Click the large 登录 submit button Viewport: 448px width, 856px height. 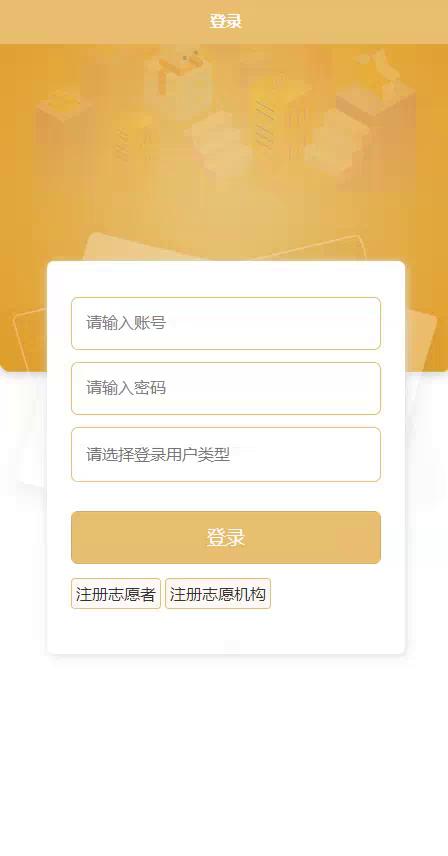click(x=226, y=537)
